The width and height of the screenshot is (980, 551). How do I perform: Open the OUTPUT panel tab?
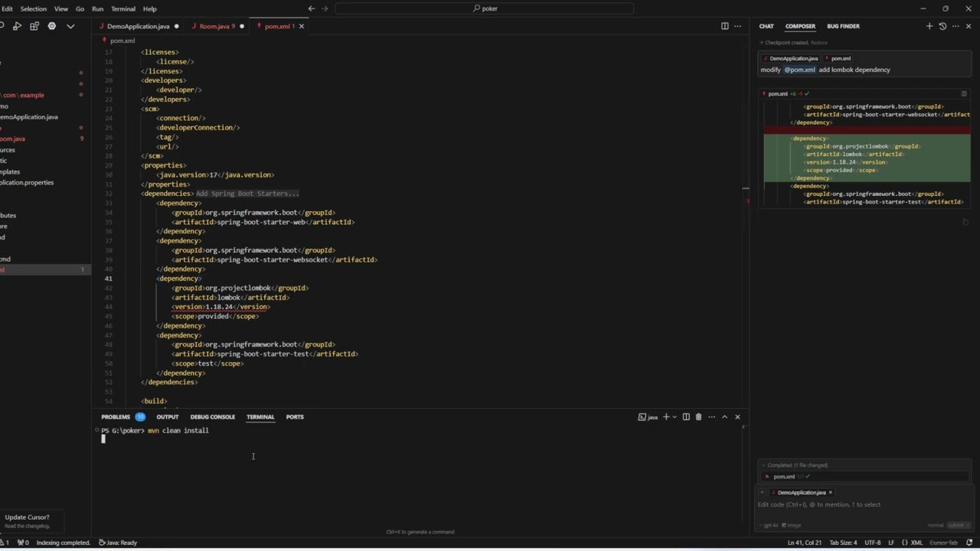point(167,417)
